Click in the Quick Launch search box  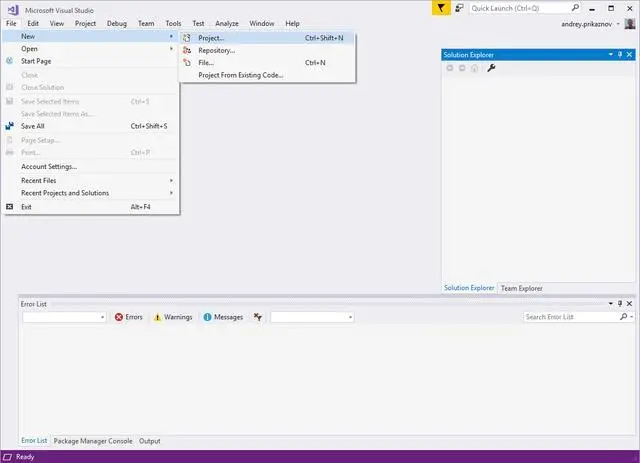(520, 8)
